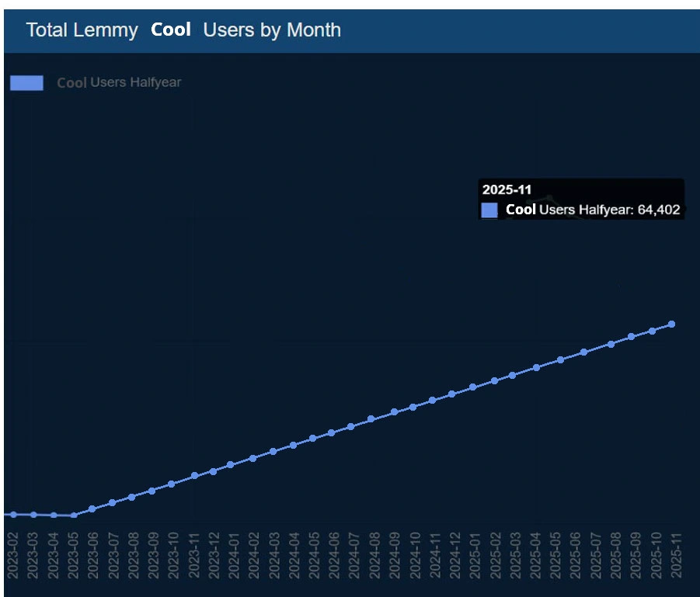Viewport: 700px width, 597px height.
Task: Click the tooltip's blue series color square
Action: pyautogui.click(x=489, y=210)
